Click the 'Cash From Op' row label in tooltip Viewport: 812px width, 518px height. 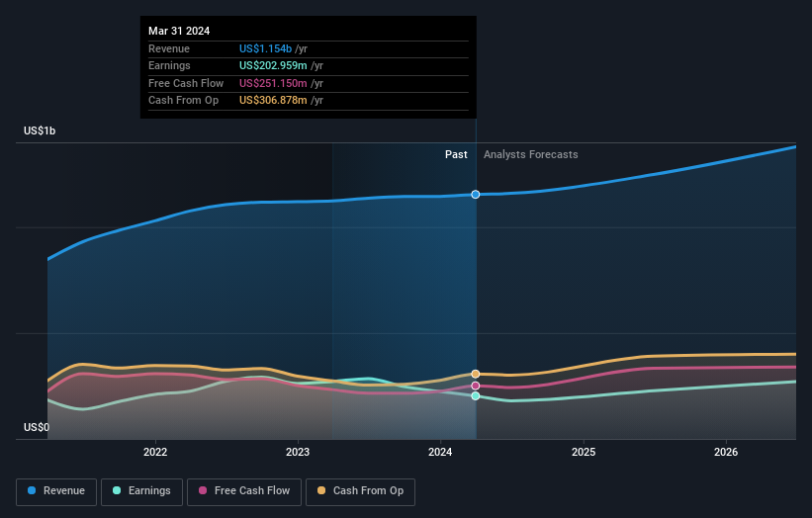pyautogui.click(x=183, y=101)
